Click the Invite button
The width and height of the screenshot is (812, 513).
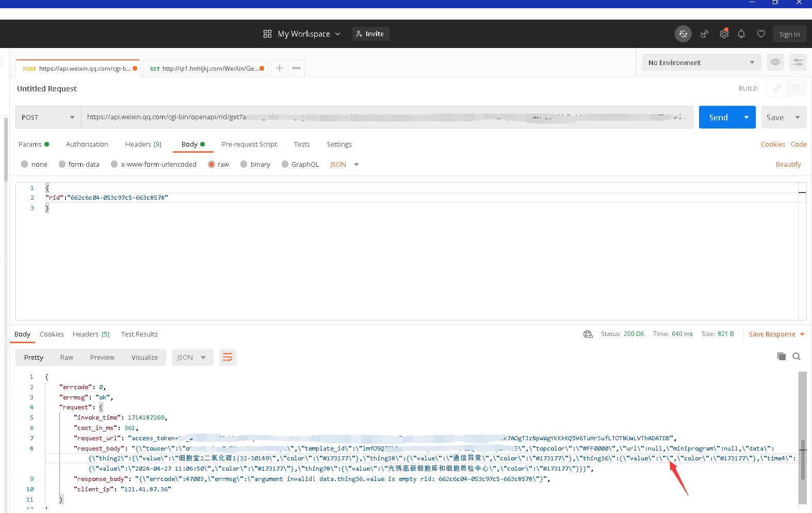(370, 34)
